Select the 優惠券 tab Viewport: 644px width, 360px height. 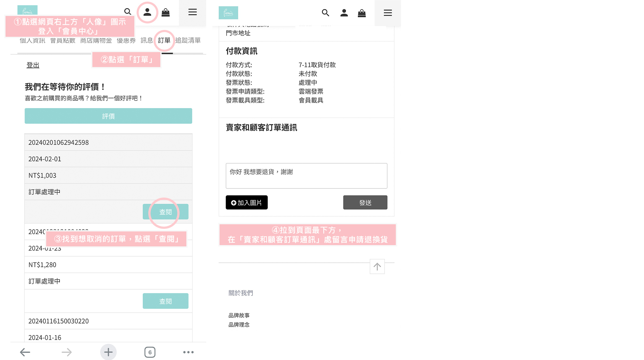pos(126,41)
